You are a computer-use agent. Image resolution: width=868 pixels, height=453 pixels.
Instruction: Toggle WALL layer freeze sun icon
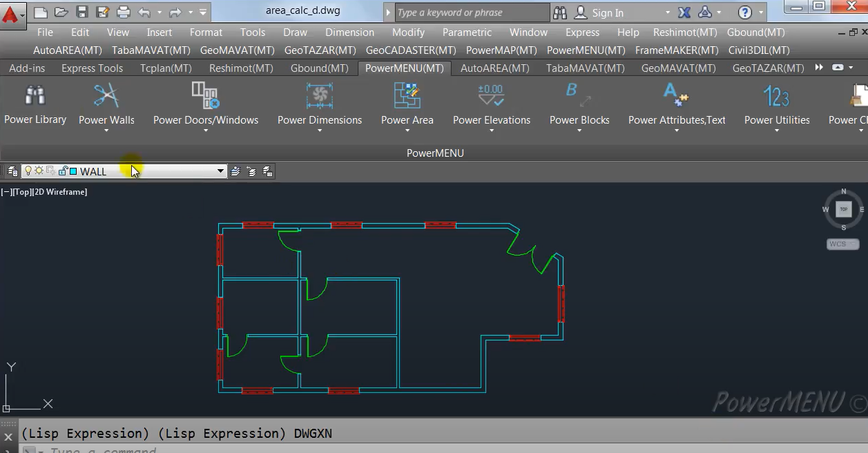click(39, 171)
